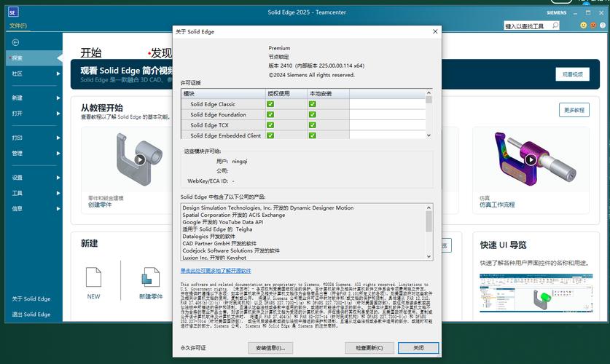Viewport: 610px width, 364px height.
Task: Toggle 本地安装 checkbox for Solid Edge Embedded Client
Action: click(313, 135)
